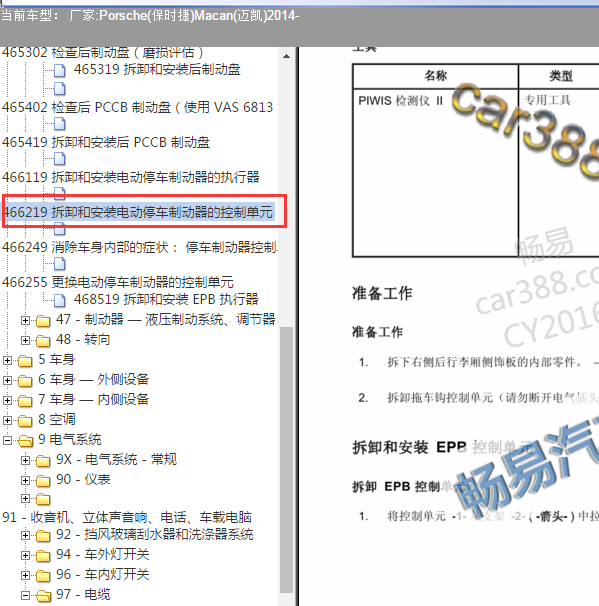Click folder icon above 91 - 收音机 row

point(43,499)
